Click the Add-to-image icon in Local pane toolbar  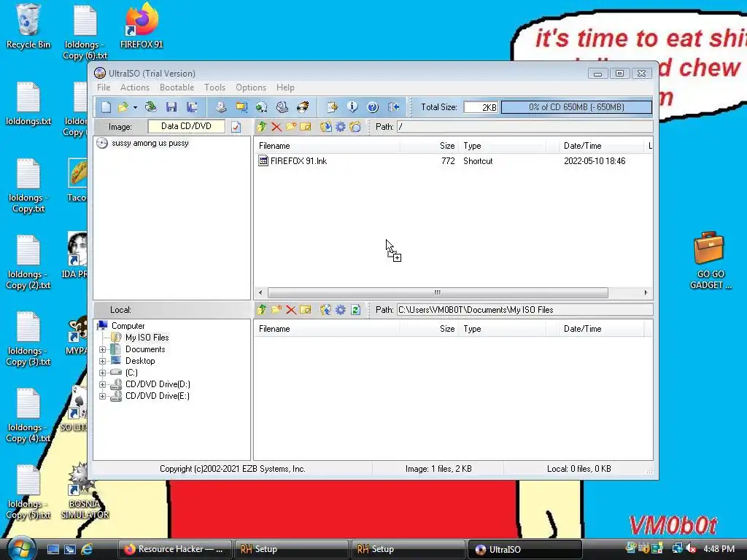click(326, 309)
